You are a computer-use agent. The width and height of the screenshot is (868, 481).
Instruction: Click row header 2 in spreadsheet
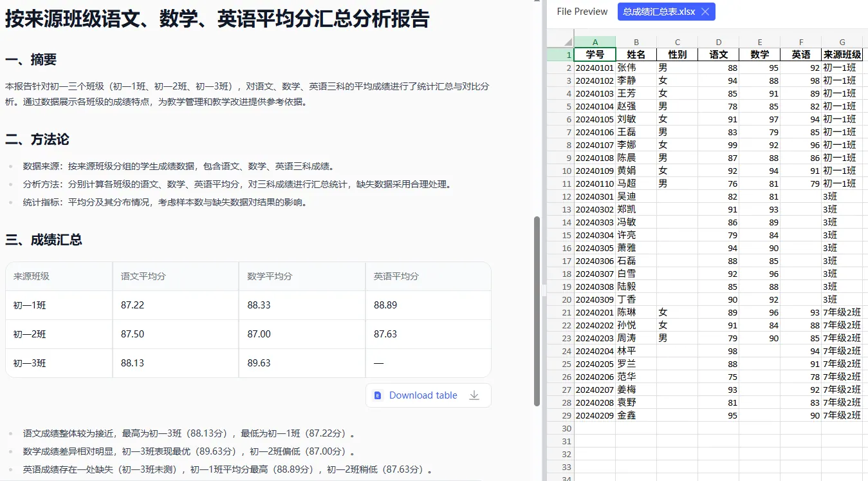tap(560, 68)
